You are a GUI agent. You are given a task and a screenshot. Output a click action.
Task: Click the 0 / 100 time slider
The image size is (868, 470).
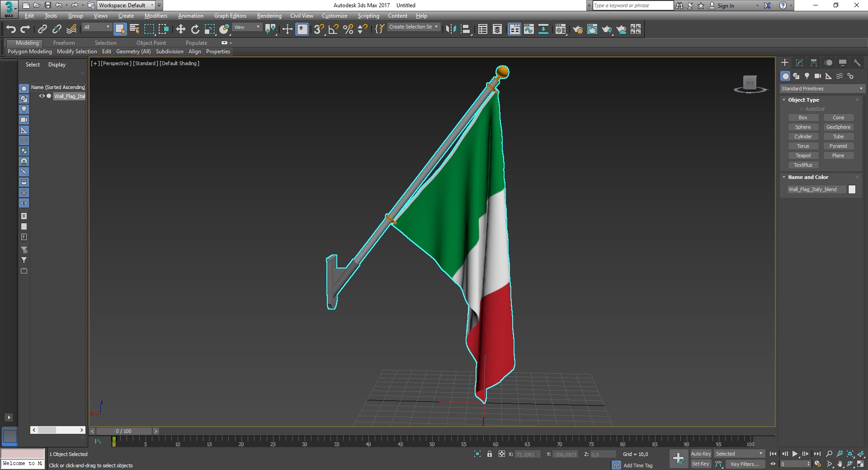pos(123,431)
